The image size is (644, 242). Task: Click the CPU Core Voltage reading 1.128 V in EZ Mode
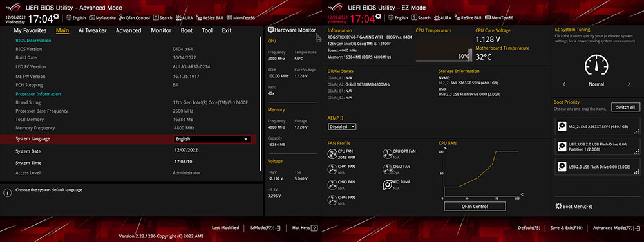(x=488, y=39)
